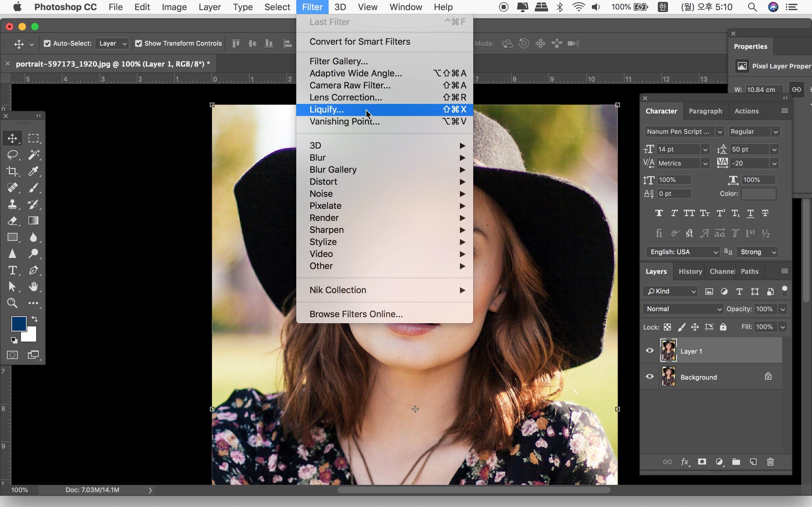Disable Show Transform Controls checkbox
The width and height of the screenshot is (812, 507).
point(139,44)
